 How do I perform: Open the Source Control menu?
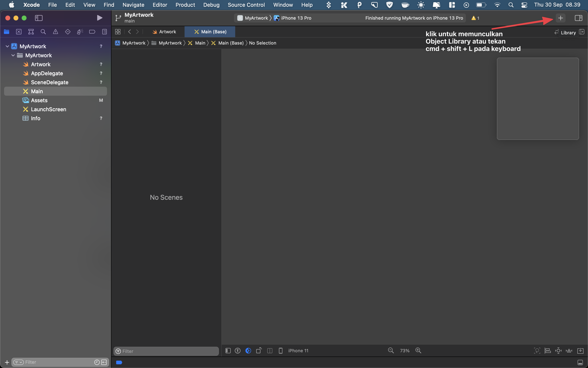tap(246, 5)
